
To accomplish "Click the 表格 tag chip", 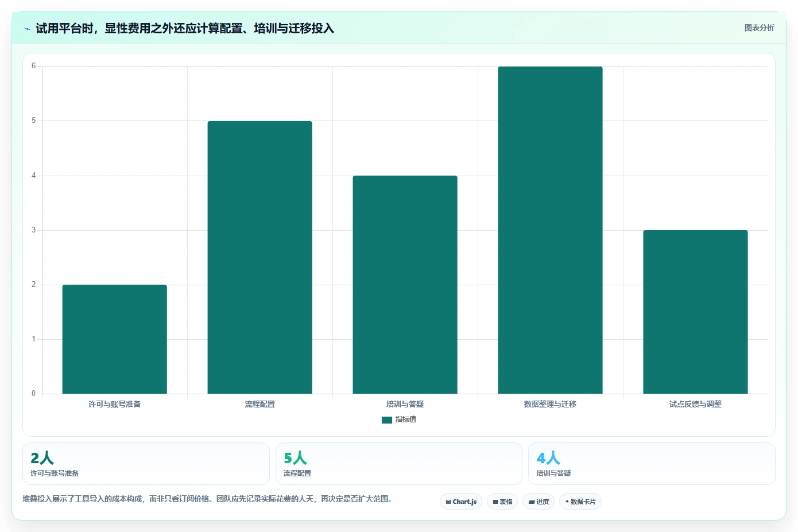I will [x=502, y=502].
